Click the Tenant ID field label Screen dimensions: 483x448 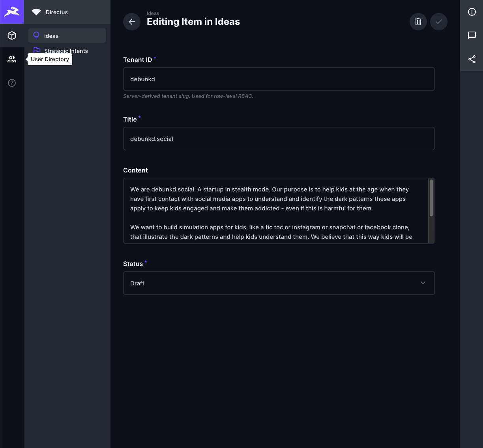(137, 60)
